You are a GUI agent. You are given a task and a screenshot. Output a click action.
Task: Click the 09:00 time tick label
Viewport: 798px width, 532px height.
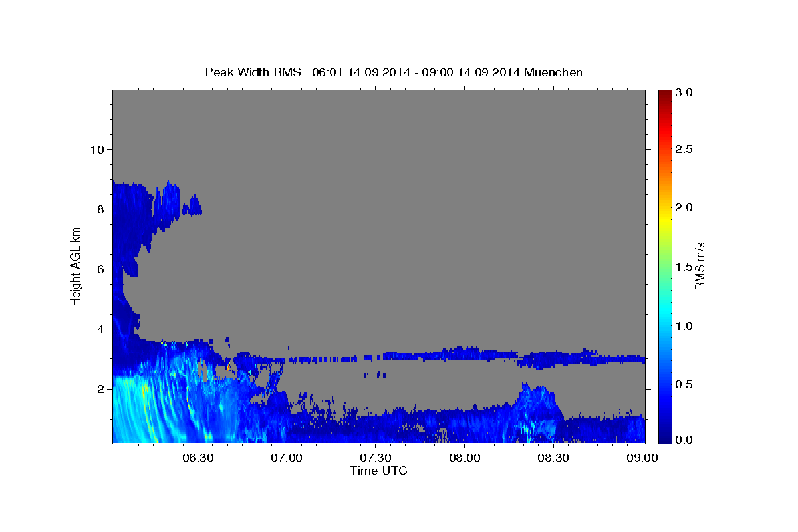click(x=642, y=458)
